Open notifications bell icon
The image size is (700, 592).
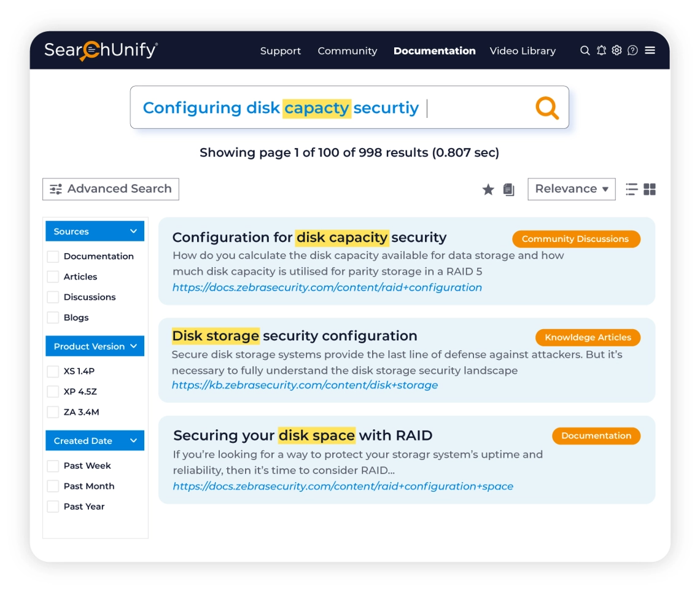click(601, 50)
